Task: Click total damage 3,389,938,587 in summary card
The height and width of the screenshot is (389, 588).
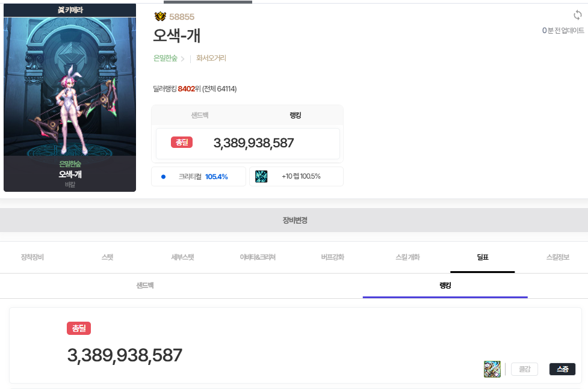Action: point(253,142)
